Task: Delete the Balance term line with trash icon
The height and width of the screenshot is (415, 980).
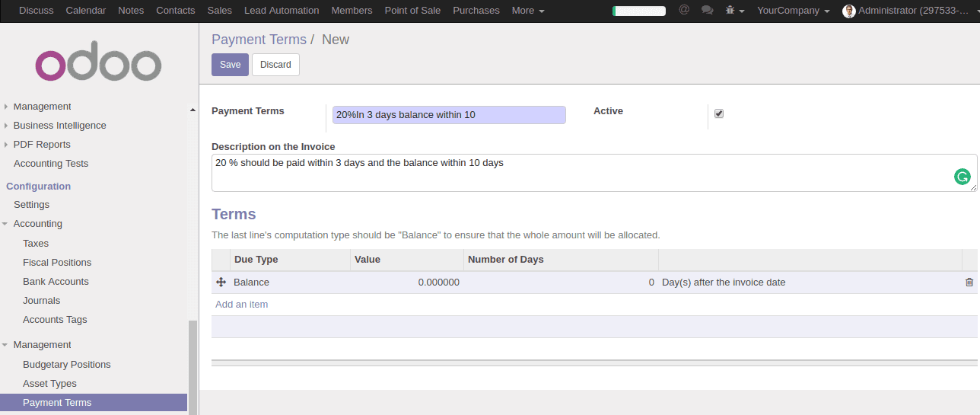Action: [969, 283]
